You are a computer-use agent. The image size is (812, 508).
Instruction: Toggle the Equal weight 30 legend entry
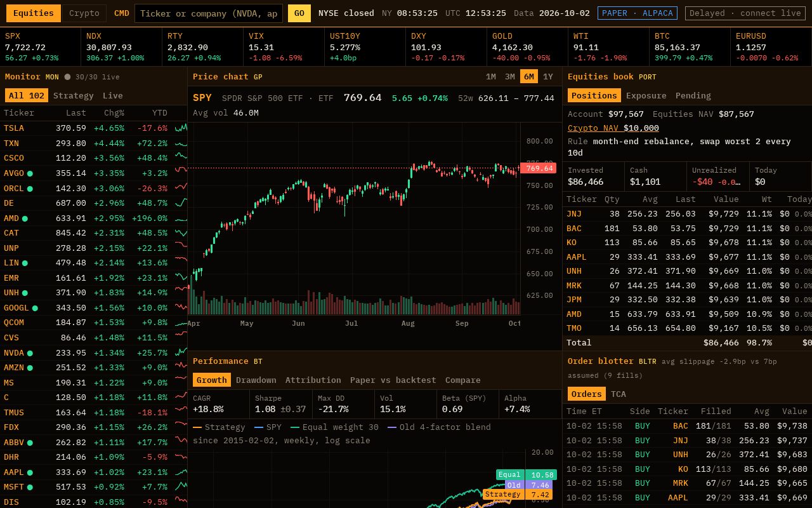tap(334, 427)
